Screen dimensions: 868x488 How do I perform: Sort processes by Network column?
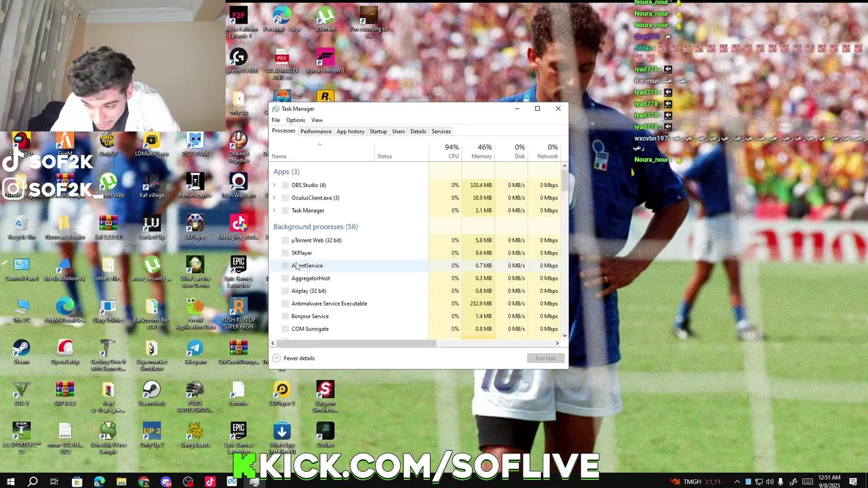click(545, 151)
